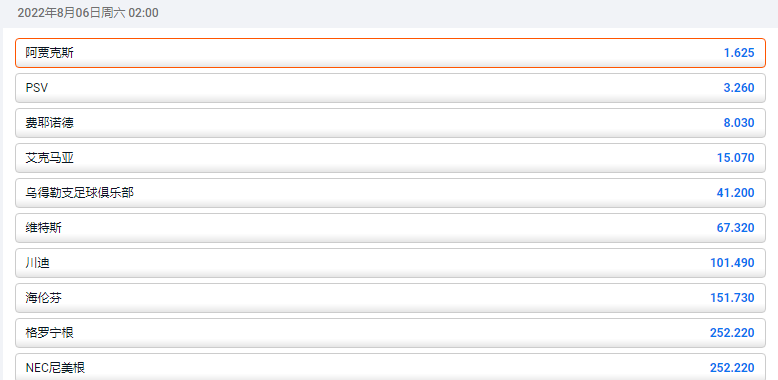Select the 维特斯 betting row
Screen dimensions: 778x380
[390, 228]
